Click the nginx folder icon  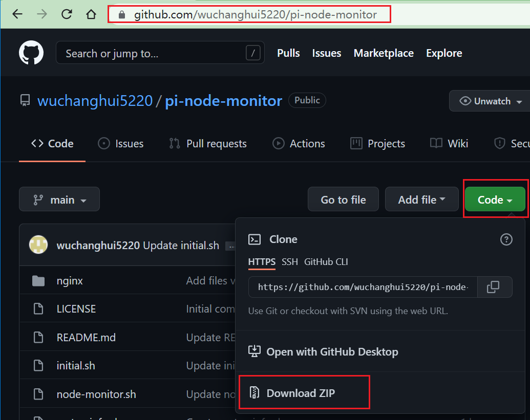click(x=38, y=280)
